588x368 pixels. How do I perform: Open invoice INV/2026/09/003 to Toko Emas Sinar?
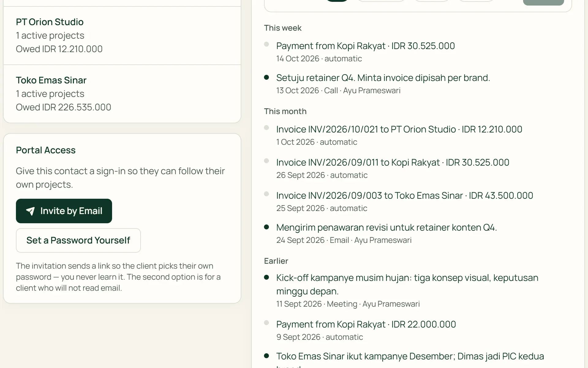(405, 196)
